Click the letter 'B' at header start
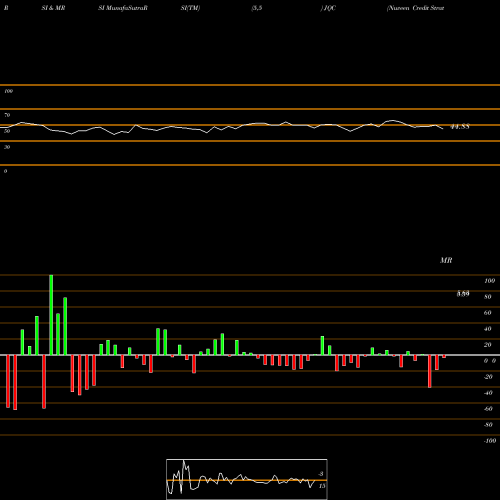Viewport: 500px width, 500px height. pyautogui.click(x=6, y=8)
